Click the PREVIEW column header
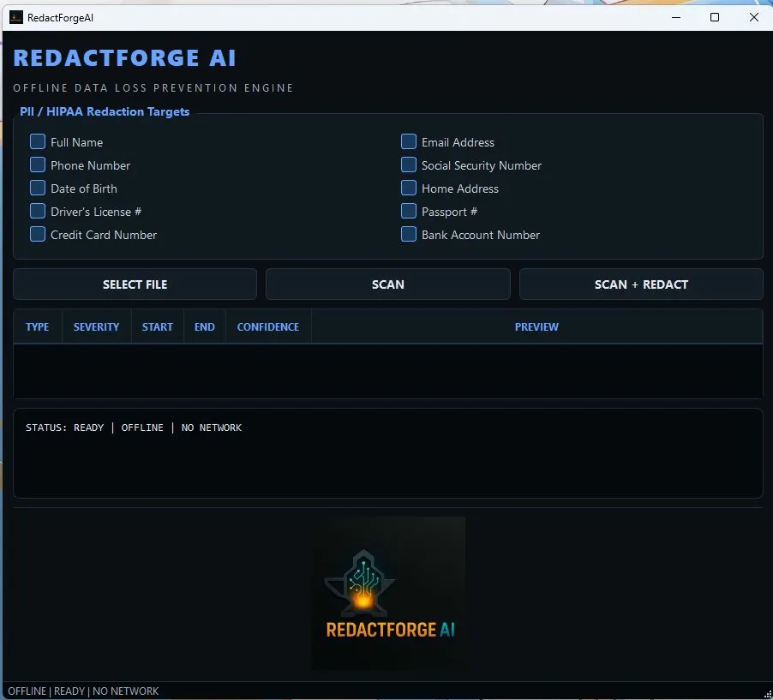The image size is (773, 700). pyautogui.click(x=536, y=327)
